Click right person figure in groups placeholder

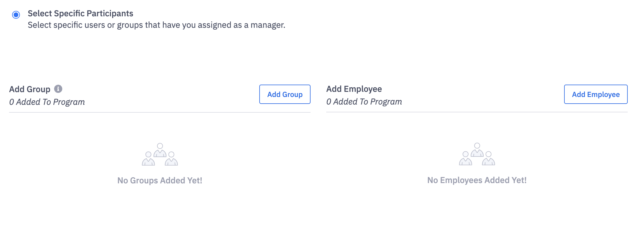click(171, 159)
